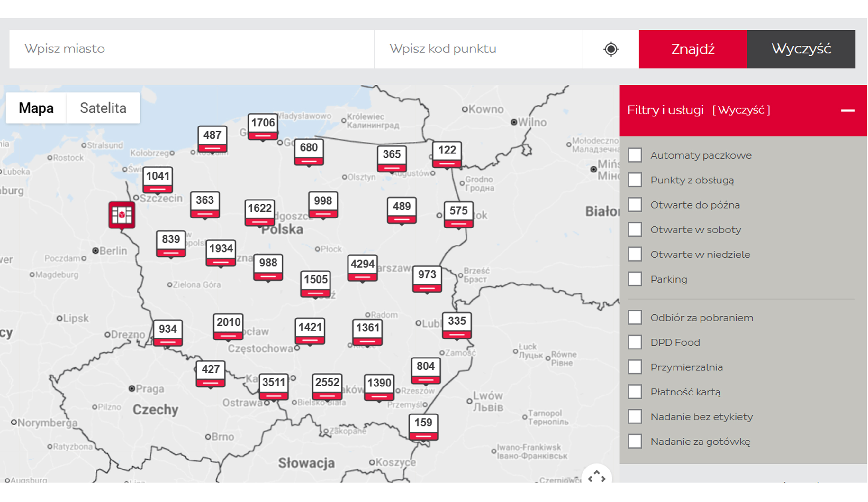Check the Parking filter checkbox
The height and width of the screenshot is (502, 868).
635,279
